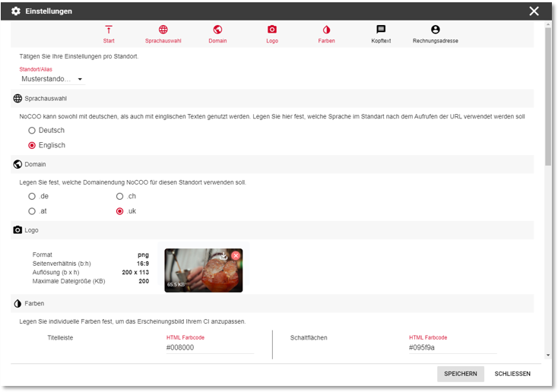Click the uploaded logo thumbnail image

[x=203, y=270]
